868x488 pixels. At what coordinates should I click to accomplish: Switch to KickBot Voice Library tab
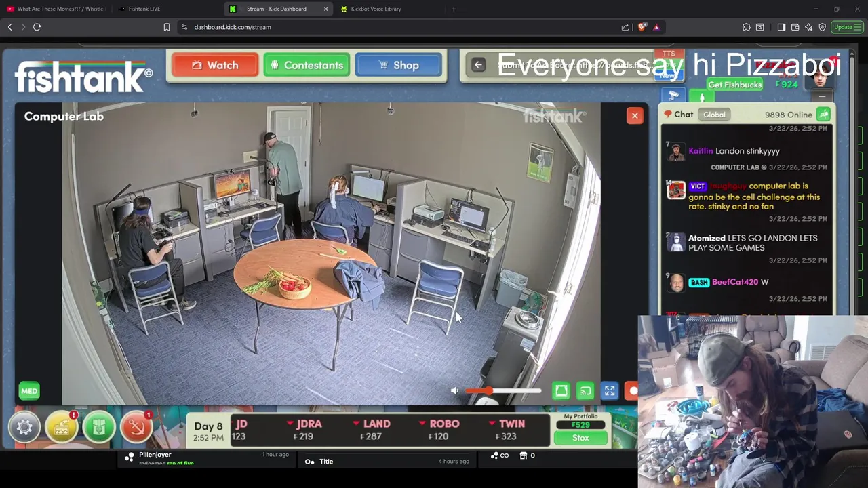pyautogui.click(x=376, y=9)
